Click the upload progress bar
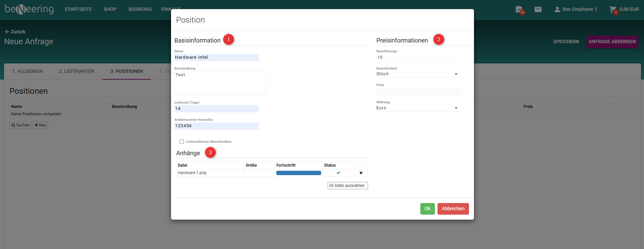The width and height of the screenshot is (644, 249). pos(299,173)
